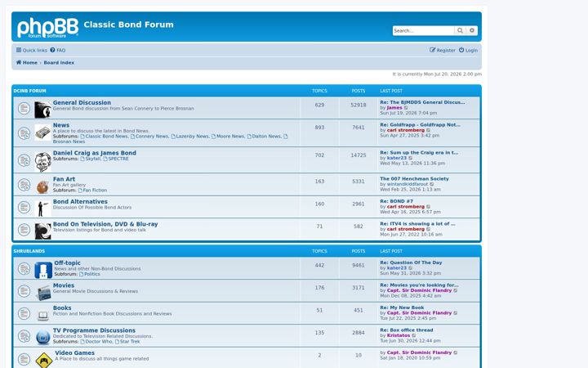This screenshot has height=368, width=588.
Task: Open last post Re: The BJMDDS General Discus…
Action: point(422,102)
